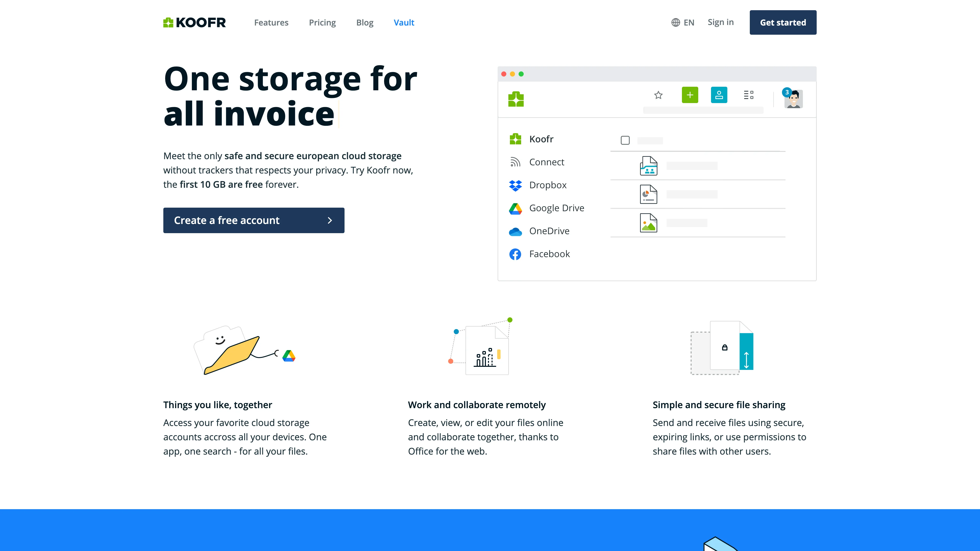Switch to the Vault tab in navigation
Viewport: 980px width, 551px height.
[x=404, y=22]
